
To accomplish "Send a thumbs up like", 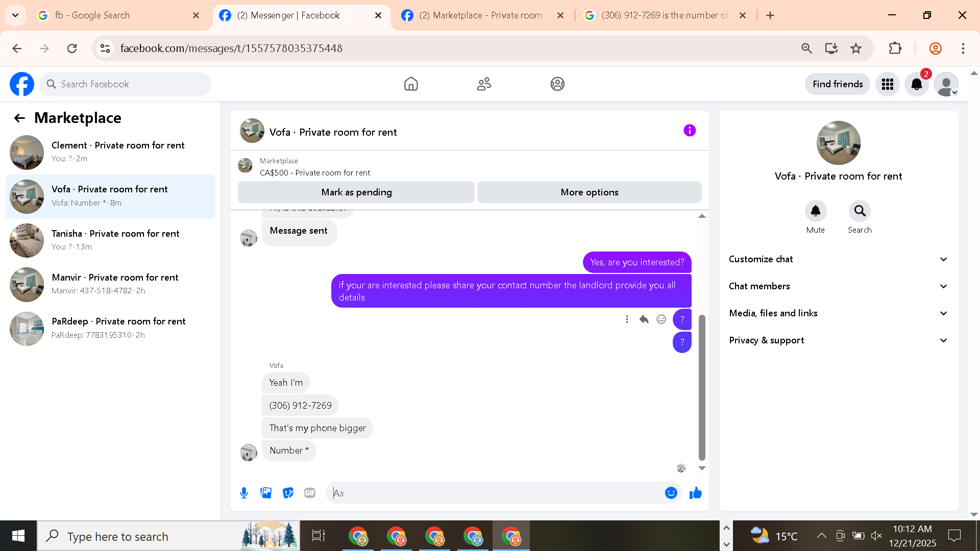I will 696,493.
